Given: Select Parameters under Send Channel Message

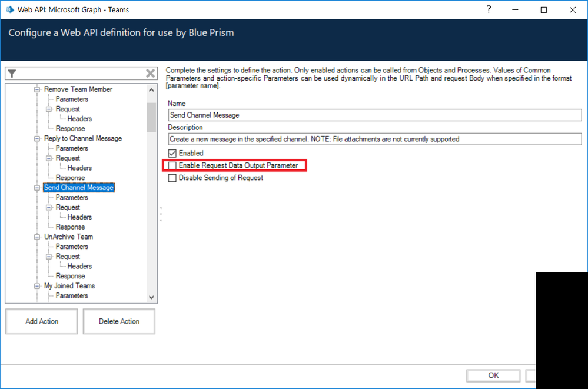Looking at the screenshot, I should pyautogui.click(x=72, y=198).
